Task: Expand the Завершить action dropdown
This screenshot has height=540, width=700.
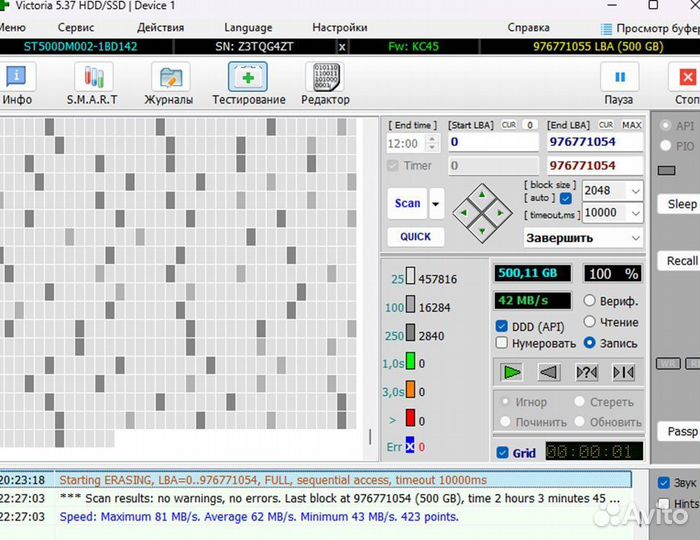Action: [x=634, y=238]
